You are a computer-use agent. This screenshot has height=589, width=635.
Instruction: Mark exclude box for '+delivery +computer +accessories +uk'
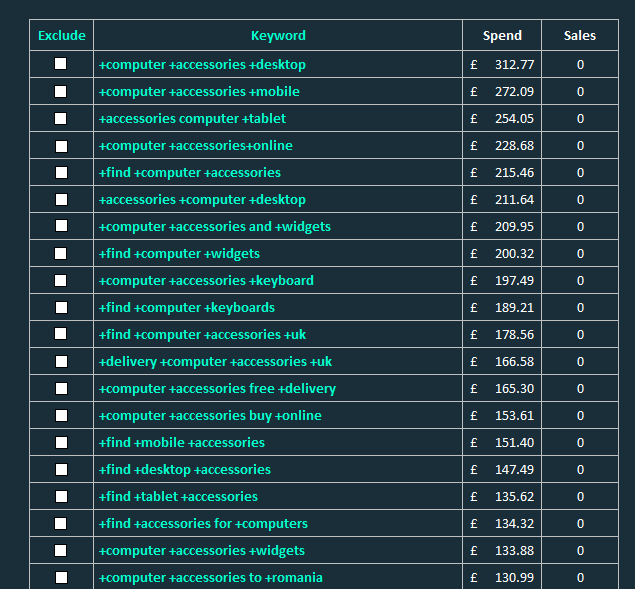coord(61,361)
